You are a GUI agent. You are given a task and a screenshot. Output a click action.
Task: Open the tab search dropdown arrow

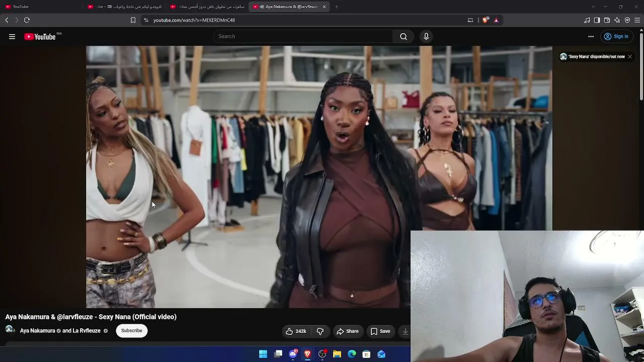point(593,7)
